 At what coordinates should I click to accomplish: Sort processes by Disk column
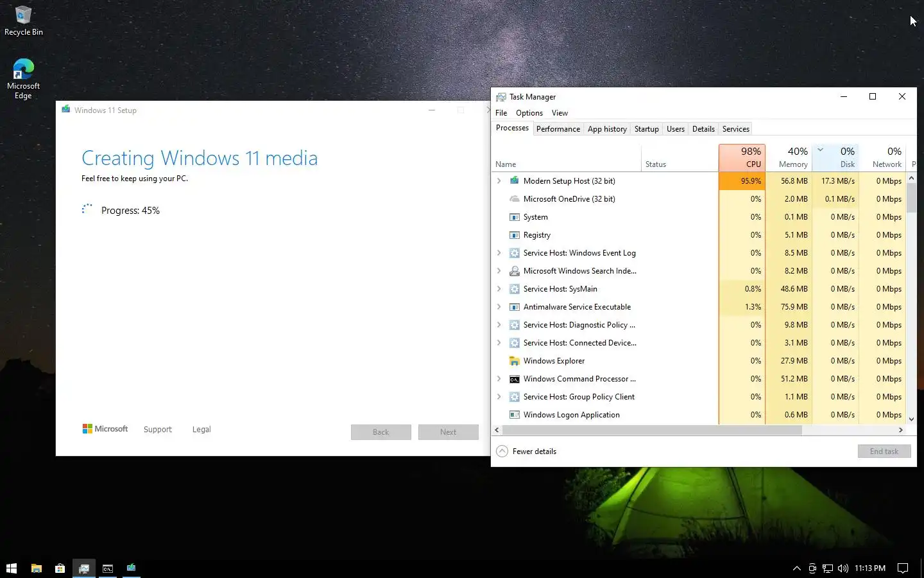point(835,157)
